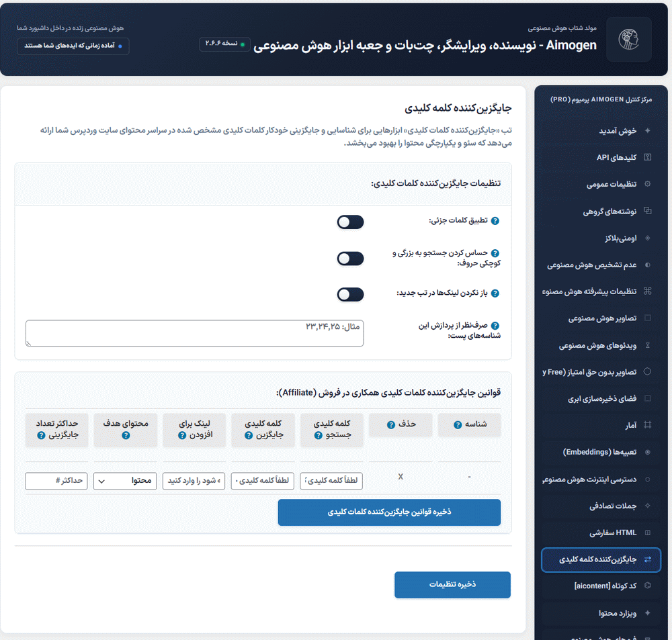Click the help icon beside partial word matching toggle

(x=497, y=220)
